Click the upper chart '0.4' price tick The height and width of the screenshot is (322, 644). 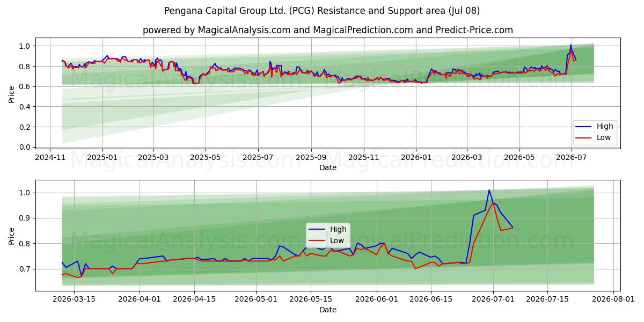point(26,107)
